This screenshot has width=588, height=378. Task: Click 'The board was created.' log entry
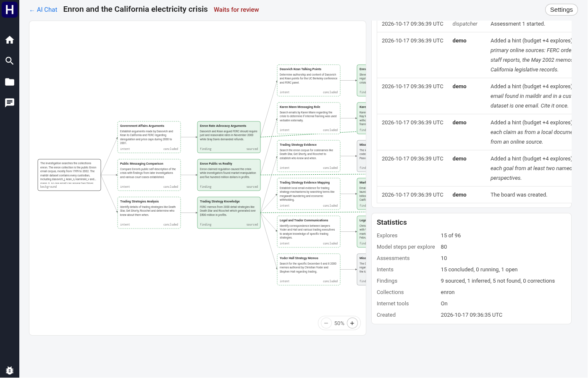pyautogui.click(x=519, y=195)
